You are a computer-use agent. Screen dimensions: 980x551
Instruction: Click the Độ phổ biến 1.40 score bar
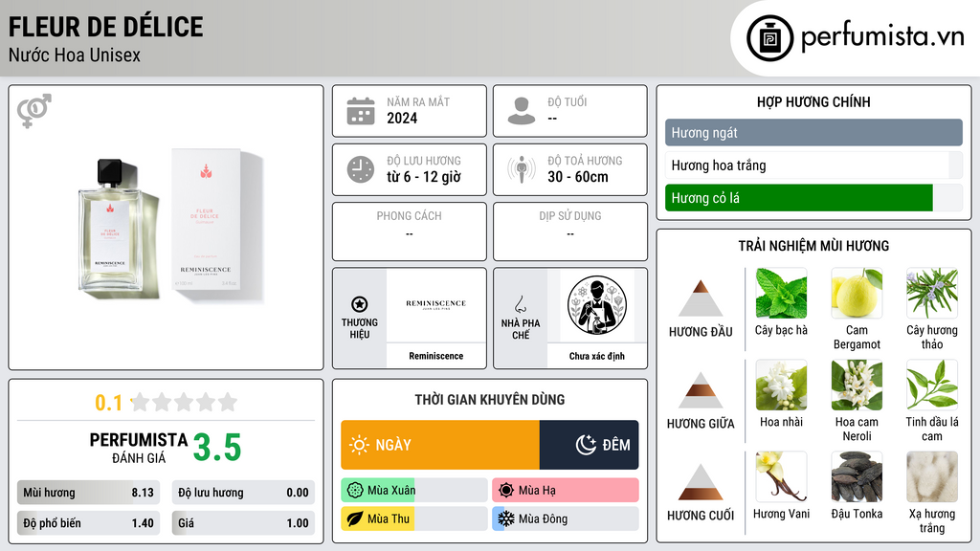tap(88, 523)
